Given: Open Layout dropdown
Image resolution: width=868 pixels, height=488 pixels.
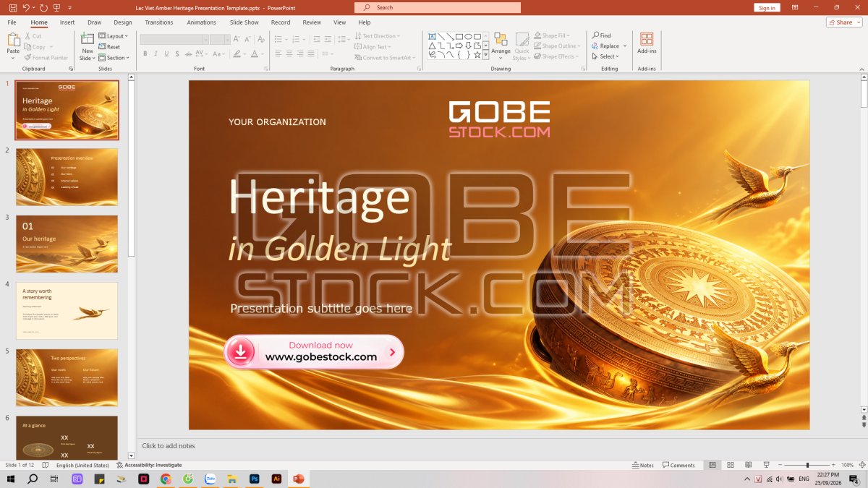Looking at the screenshot, I should [x=114, y=36].
